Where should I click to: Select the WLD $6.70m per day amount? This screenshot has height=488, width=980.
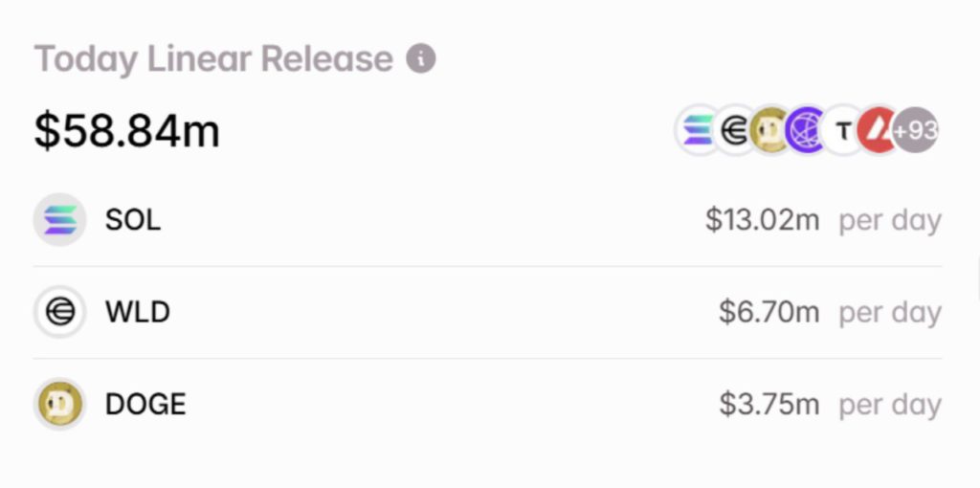(768, 312)
